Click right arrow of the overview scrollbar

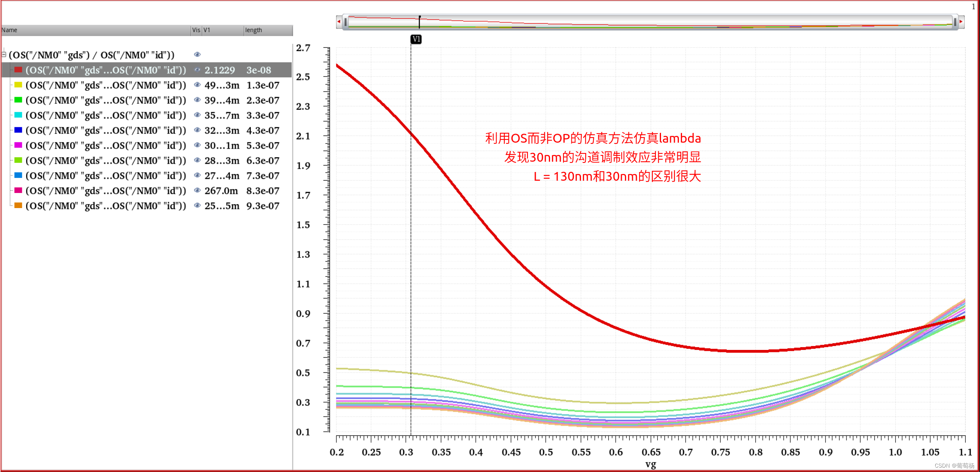pyautogui.click(x=961, y=22)
